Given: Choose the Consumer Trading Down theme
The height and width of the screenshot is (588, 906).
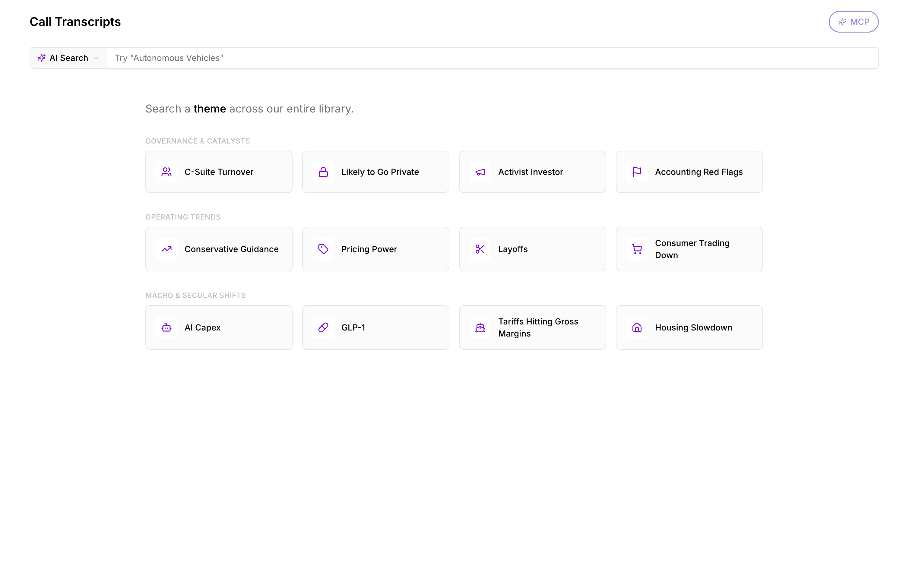Looking at the screenshot, I should pos(689,249).
